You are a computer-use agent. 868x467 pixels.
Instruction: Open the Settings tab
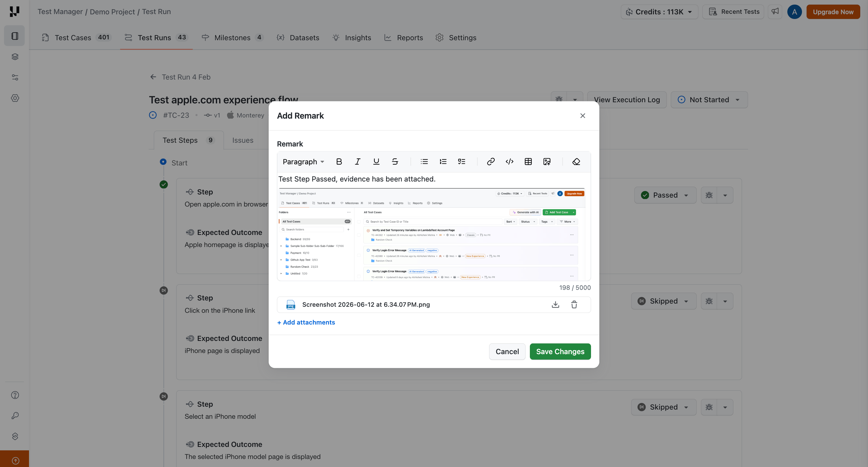[x=456, y=37]
